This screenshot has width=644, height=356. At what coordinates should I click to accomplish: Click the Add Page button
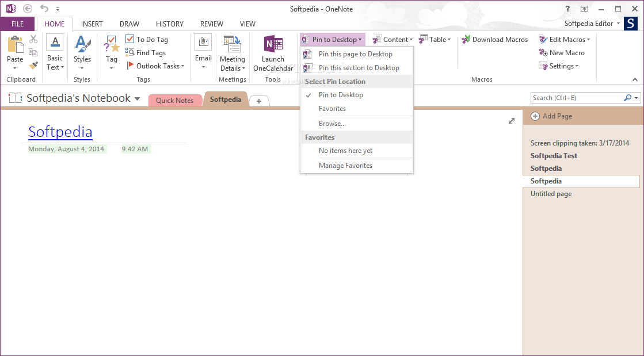coord(551,116)
